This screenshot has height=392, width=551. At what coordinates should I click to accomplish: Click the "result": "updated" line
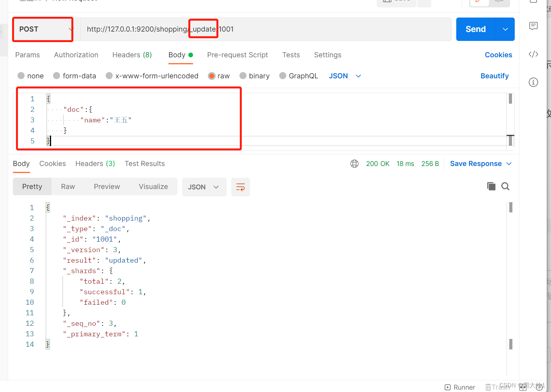pyautogui.click(x=105, y=260)
